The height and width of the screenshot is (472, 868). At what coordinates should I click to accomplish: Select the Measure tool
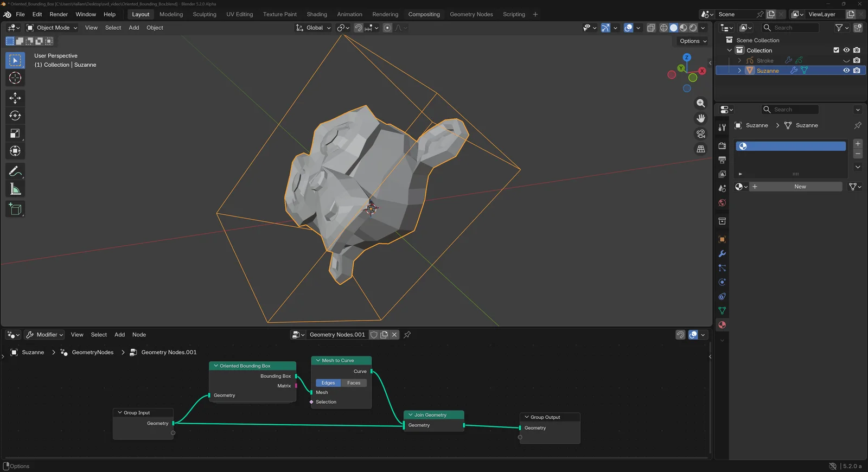coord(15,189)
